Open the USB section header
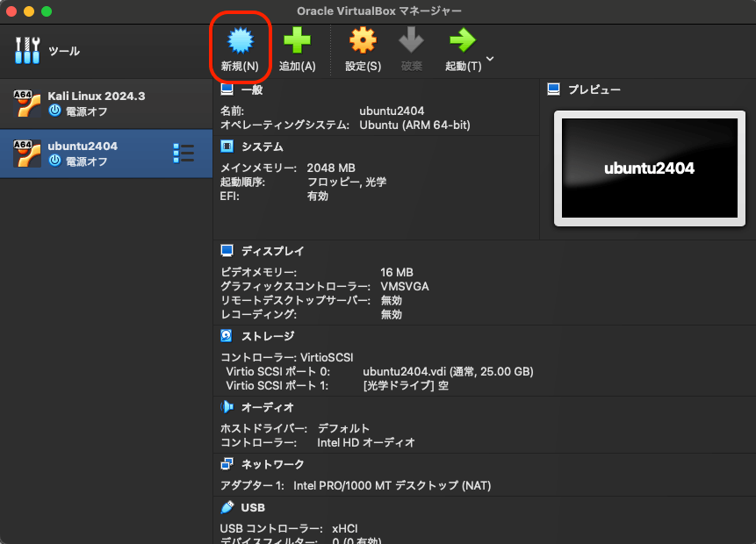This screenshot has width=756, height=544. (x=253, y=508)
